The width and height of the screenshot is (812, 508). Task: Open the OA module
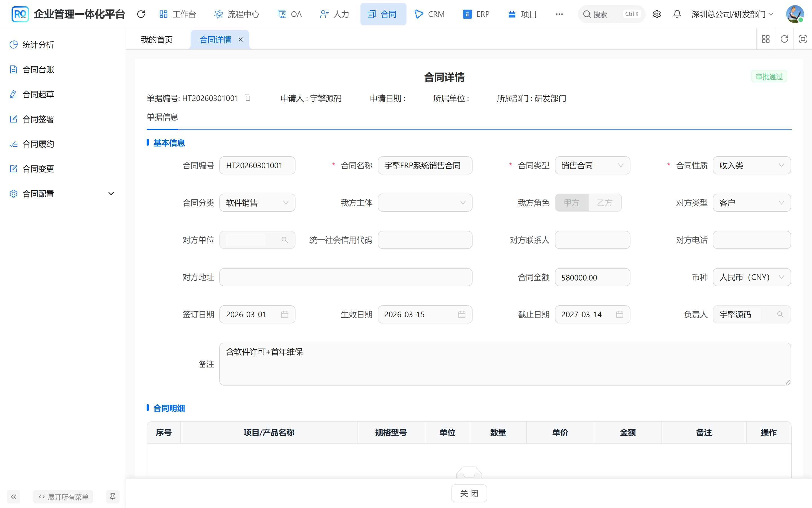pyautogui.click(x=290, y=14)
